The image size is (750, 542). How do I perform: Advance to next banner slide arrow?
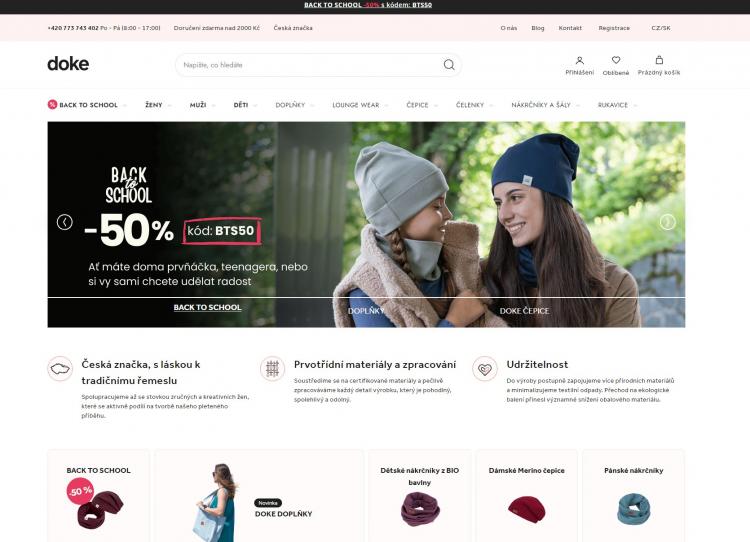coord(668,221)
